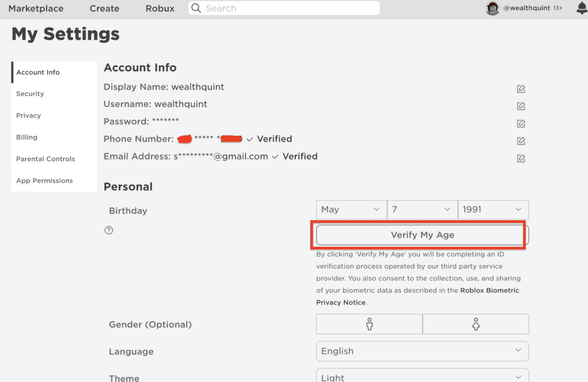588x382 pixels.
Task: Open the birthday year dropdown showing 1991
Action: [x=493, y=210]
